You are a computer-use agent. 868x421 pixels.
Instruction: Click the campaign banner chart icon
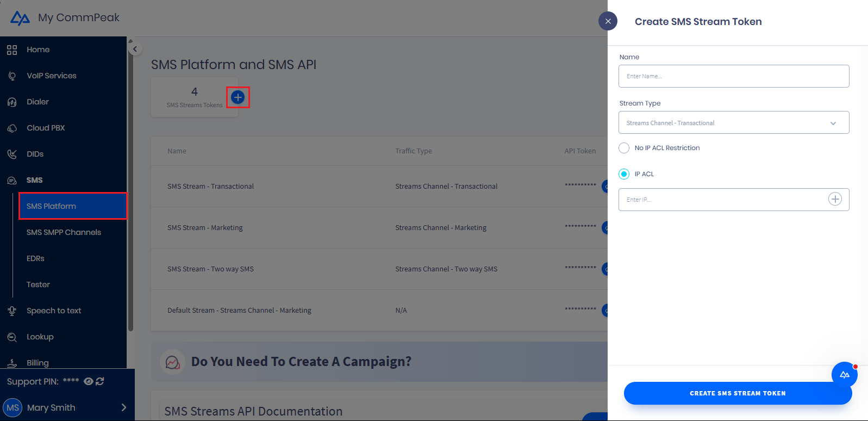(172, 362)
